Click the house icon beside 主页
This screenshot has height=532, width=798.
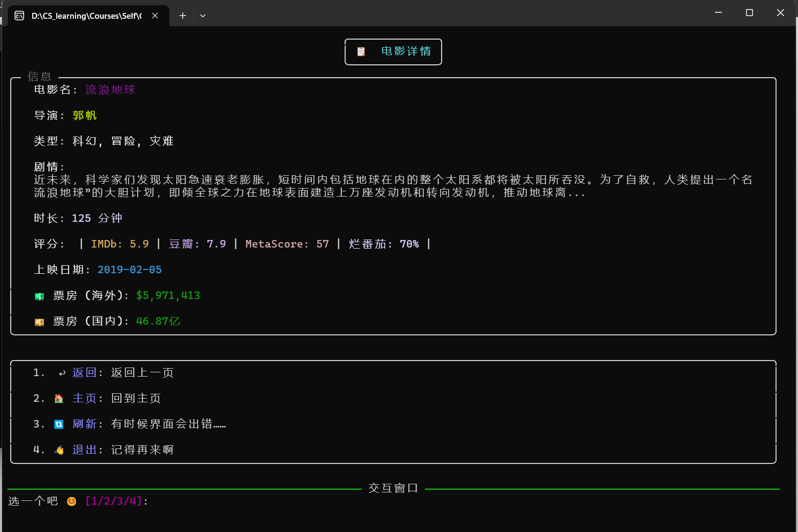pos(59,399)
